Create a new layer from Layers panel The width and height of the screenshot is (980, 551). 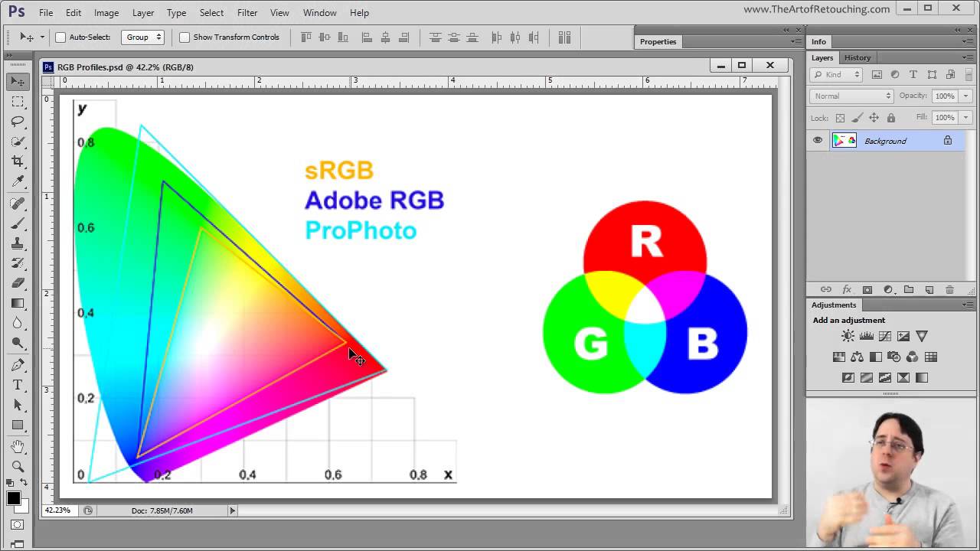[929, 290]
